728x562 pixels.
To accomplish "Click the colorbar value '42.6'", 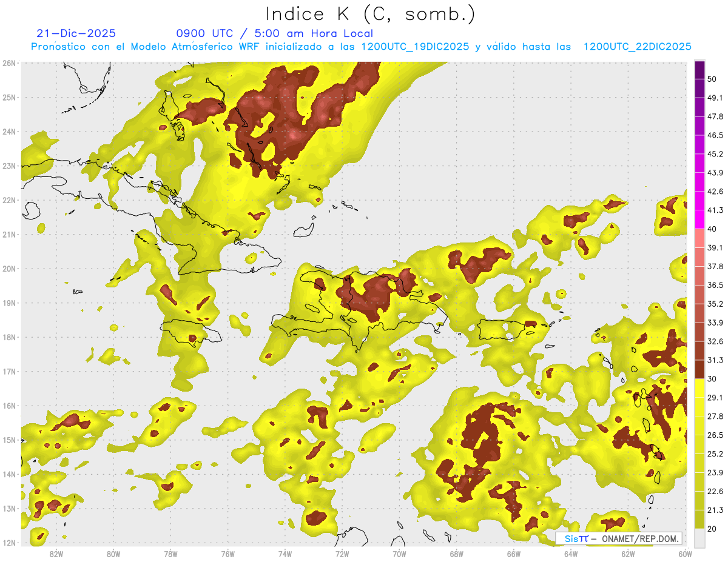I will (715, 192).
